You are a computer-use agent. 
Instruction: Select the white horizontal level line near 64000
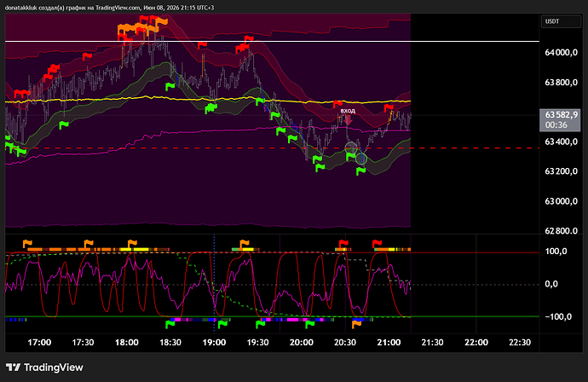[x=272, y=41]
